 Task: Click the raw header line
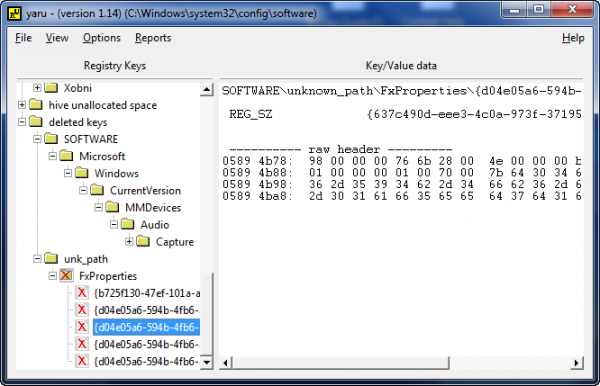click(341, 149)
